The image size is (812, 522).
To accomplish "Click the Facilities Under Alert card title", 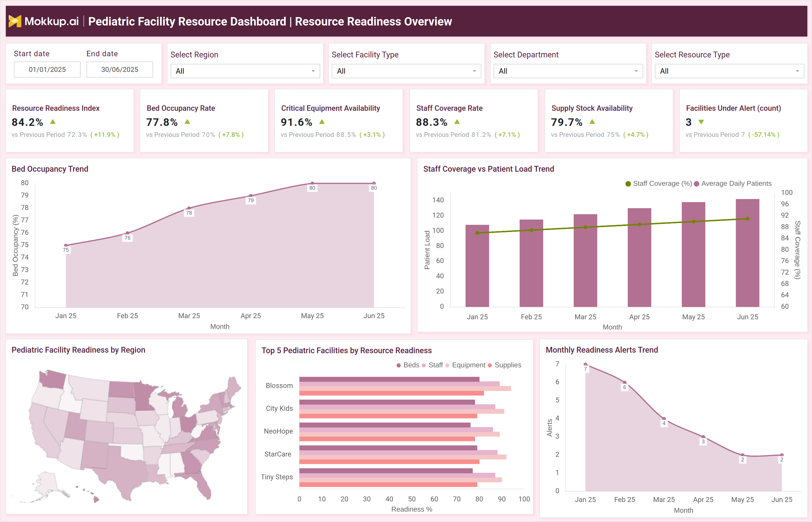I will 733,108.
